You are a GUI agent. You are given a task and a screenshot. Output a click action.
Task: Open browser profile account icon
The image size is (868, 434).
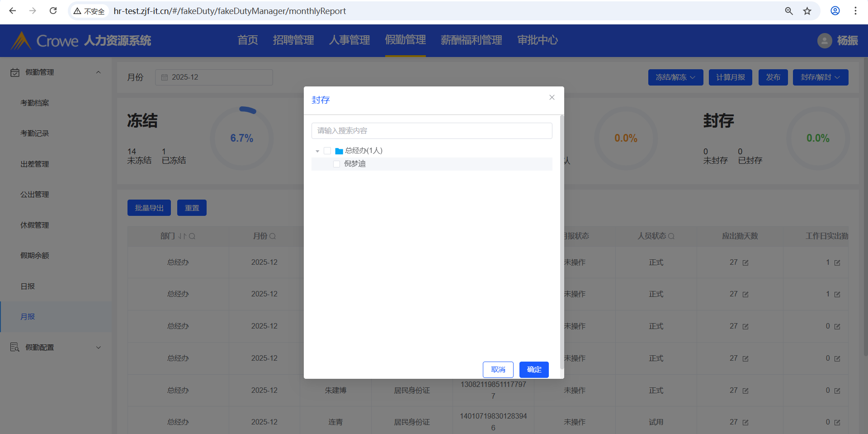835,11
